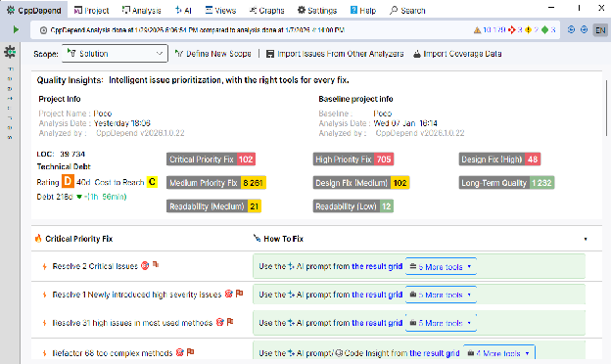This screenshot has width=611, height=364.
Task: Expand 5 More tools for Newly introduced issues row
Action: [441, 295]
